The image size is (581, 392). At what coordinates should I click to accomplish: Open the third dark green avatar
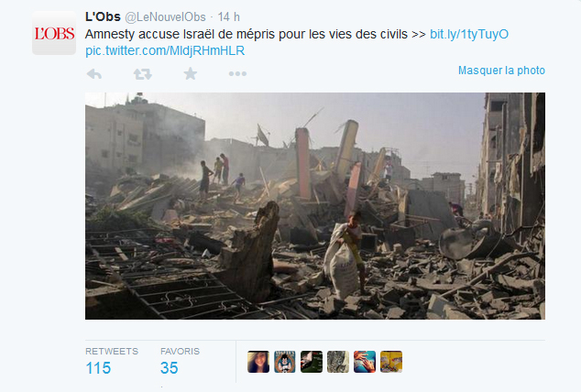312,362
